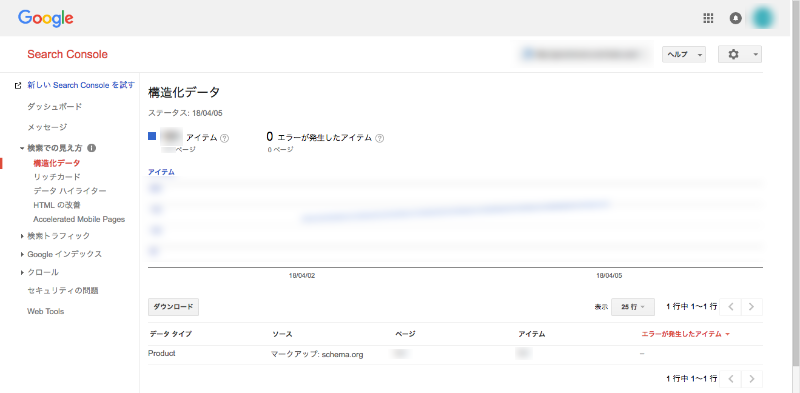Click top next-page arrow button
Image resolution: width=800 pixels, height=393 pixels.
[x=751, y=307]
